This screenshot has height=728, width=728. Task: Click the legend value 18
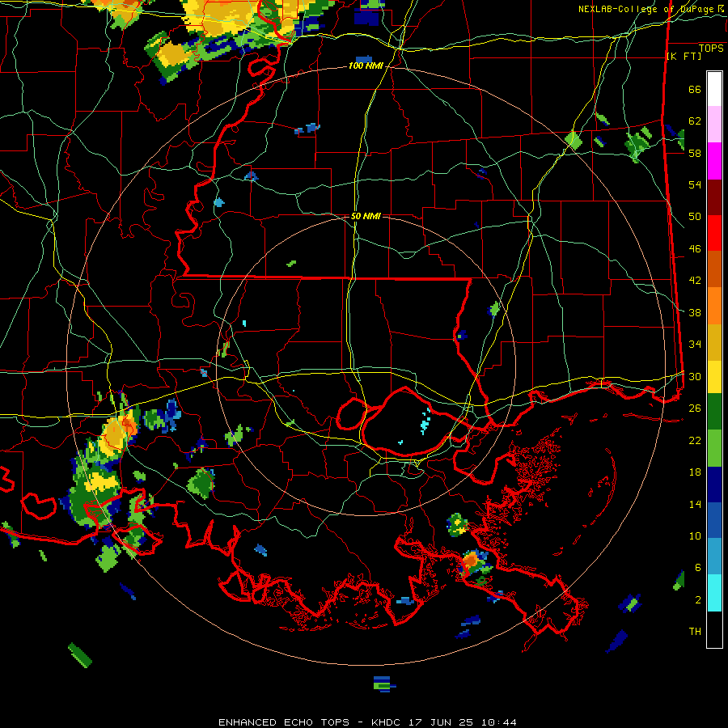695,472
